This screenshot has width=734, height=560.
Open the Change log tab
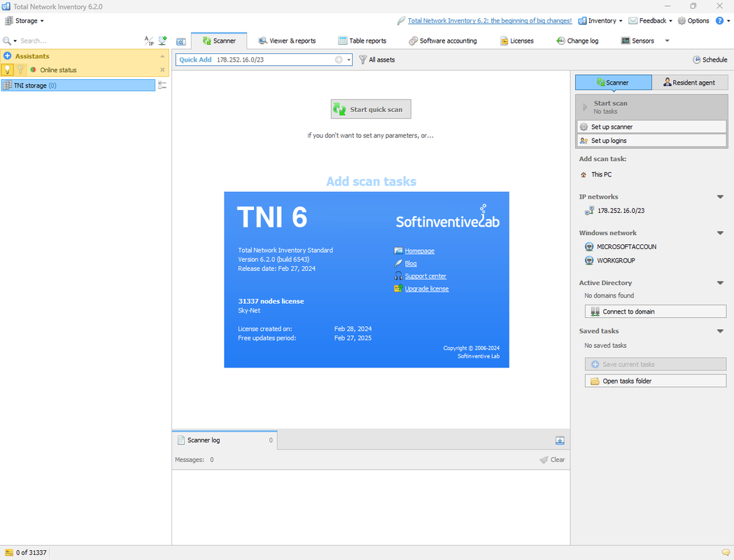(x=577, y=41)
